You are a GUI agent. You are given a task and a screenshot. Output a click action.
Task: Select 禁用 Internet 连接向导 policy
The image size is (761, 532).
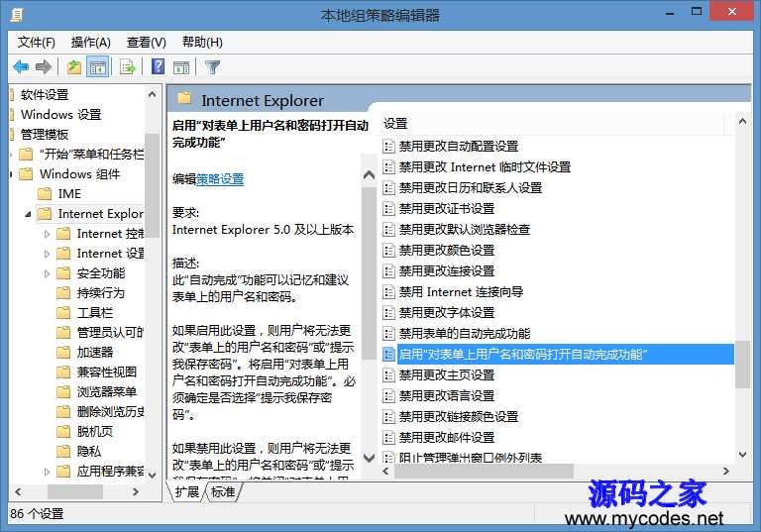tap(461, 291)
